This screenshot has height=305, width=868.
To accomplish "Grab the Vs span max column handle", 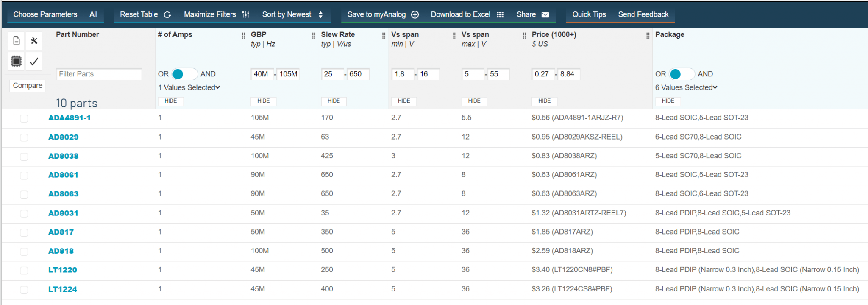I will [524, 36].
